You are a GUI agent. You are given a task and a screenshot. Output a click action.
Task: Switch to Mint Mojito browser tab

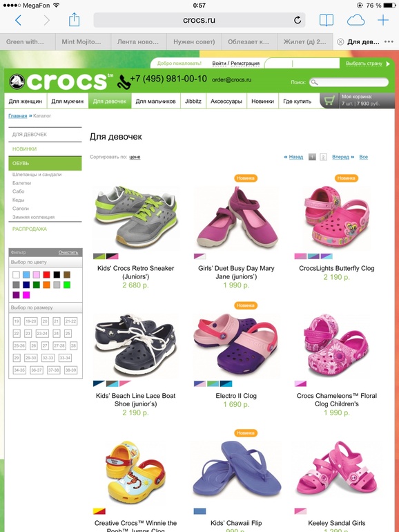coord(83,41)
